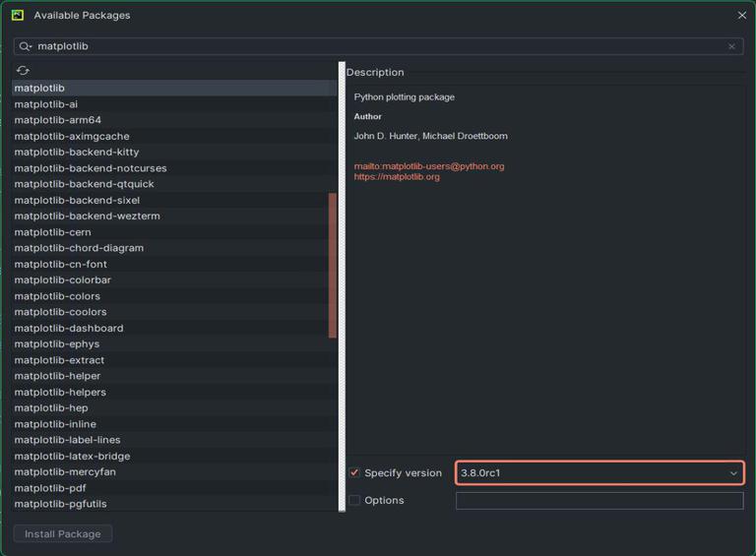Click the Options text input field
The image size is (756, 556).
pyautogui.click(x=598, y=501)
